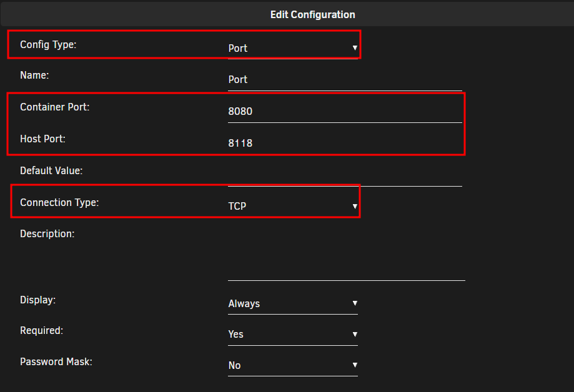Click the Host Port label

click(43, 139)
